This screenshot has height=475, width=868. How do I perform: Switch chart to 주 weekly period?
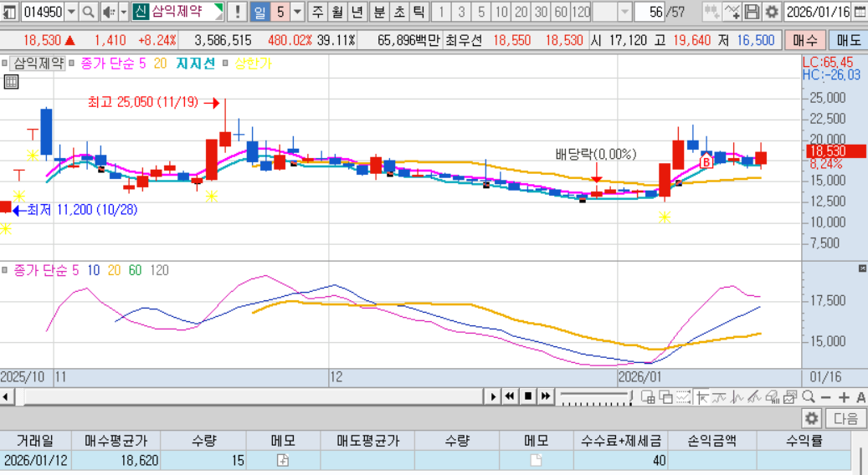[317, 12]
